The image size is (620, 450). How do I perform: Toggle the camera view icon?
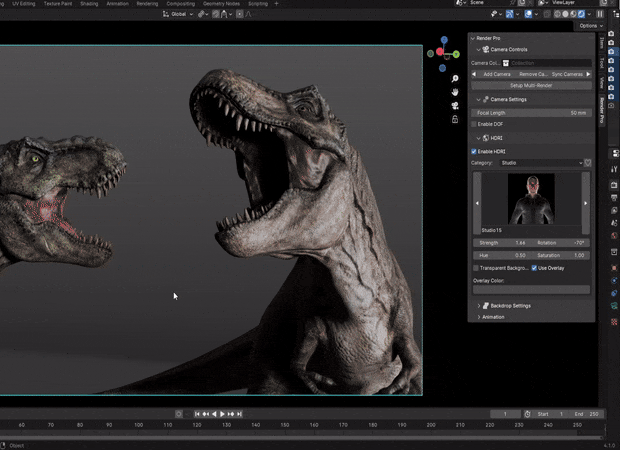click(x=455, y=105)
